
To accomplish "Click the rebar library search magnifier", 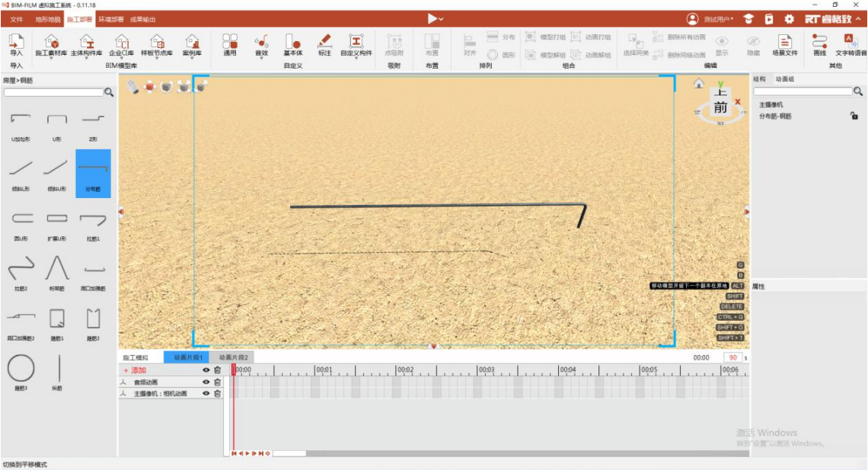I will tap(109, 92).
